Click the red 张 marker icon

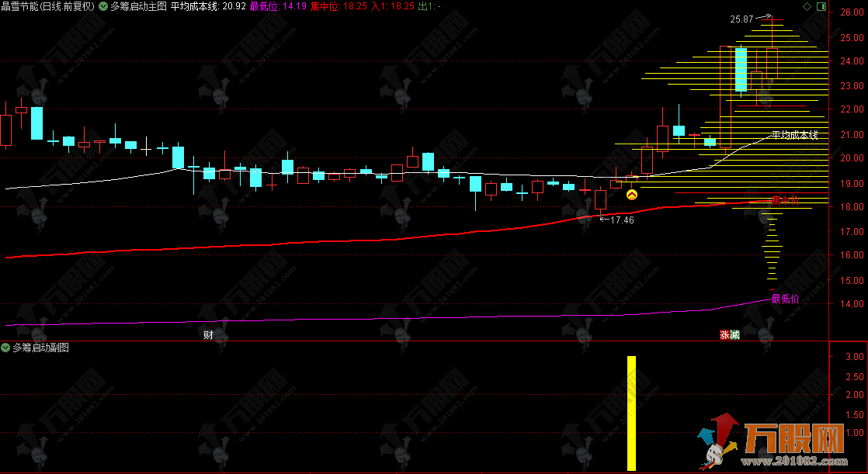(x=724, y=334)
